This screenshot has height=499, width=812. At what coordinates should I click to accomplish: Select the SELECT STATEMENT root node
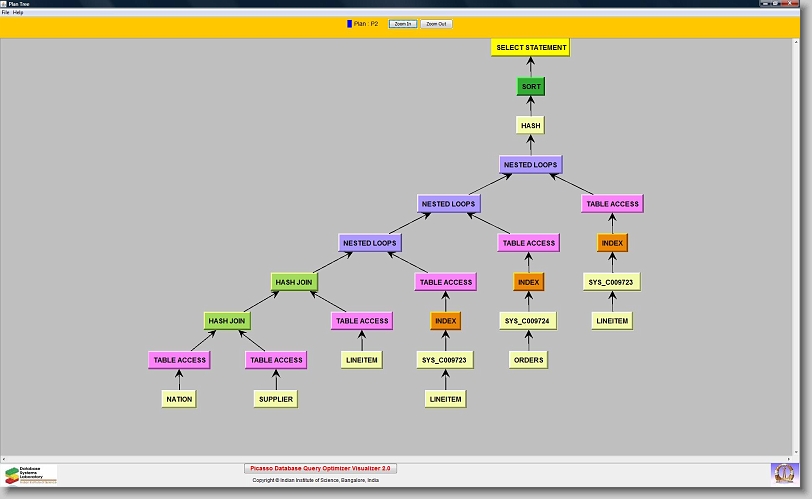[x=531, y=48]
